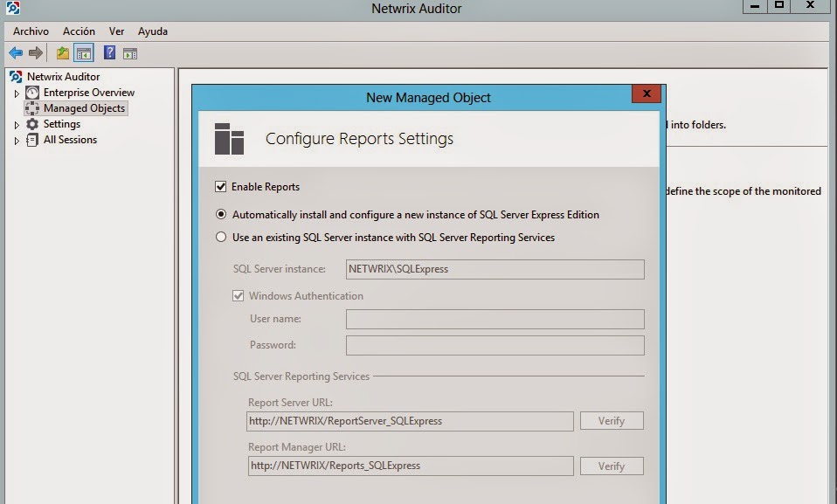The height and width of the screenshot is (504, 837).
Task: Click the Help question mark toolbar icon
Action: [x=109, y=53]
